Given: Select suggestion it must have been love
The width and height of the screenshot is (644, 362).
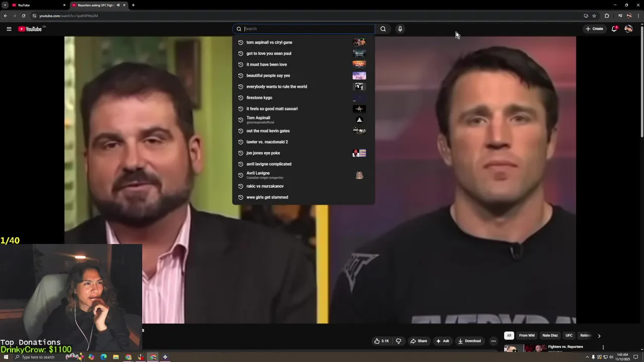Looking at the screenshot, I should 303,64.
